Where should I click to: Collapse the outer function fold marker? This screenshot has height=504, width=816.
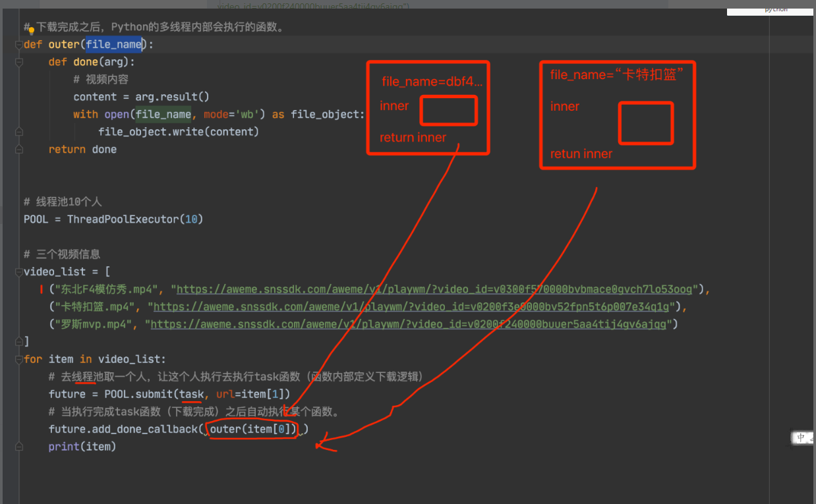click(18, 45)
